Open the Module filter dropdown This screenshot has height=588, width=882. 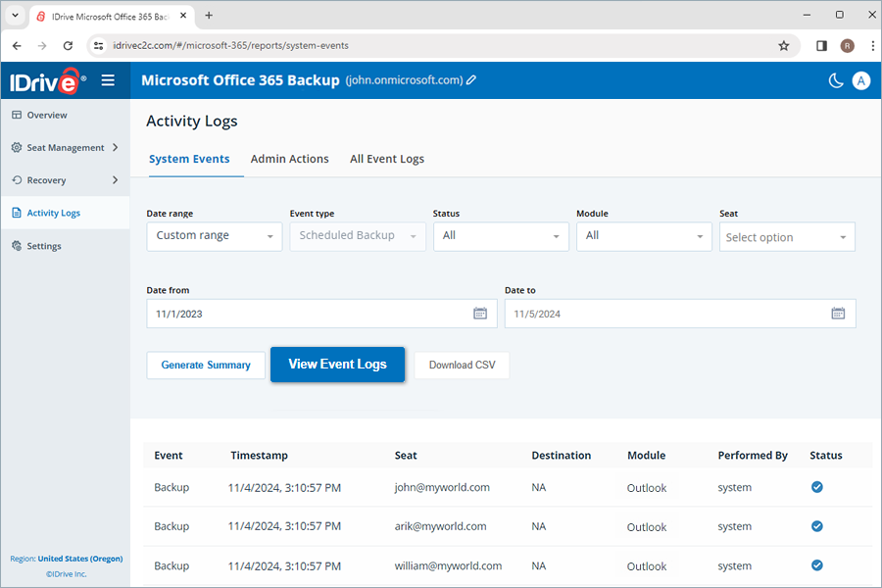coord(644,236)
